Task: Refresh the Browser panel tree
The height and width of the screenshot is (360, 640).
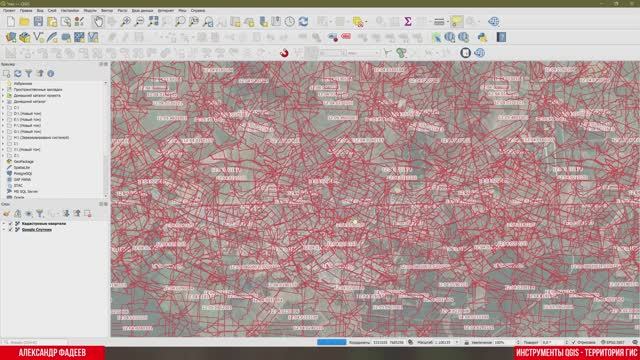Action: 18,73
